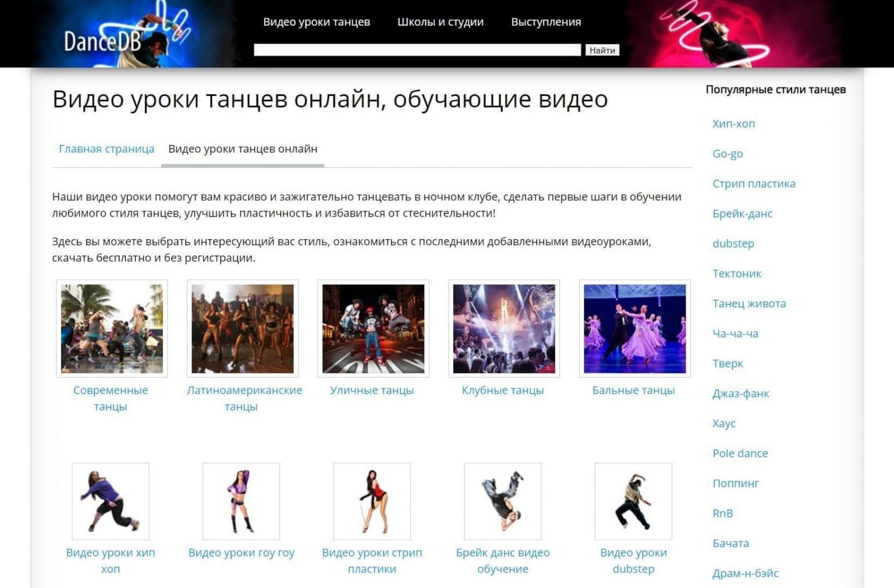Go to Главная страница breadcrumb tab
The width and height of the screenshot is (894, 588).
pos(107,149)
